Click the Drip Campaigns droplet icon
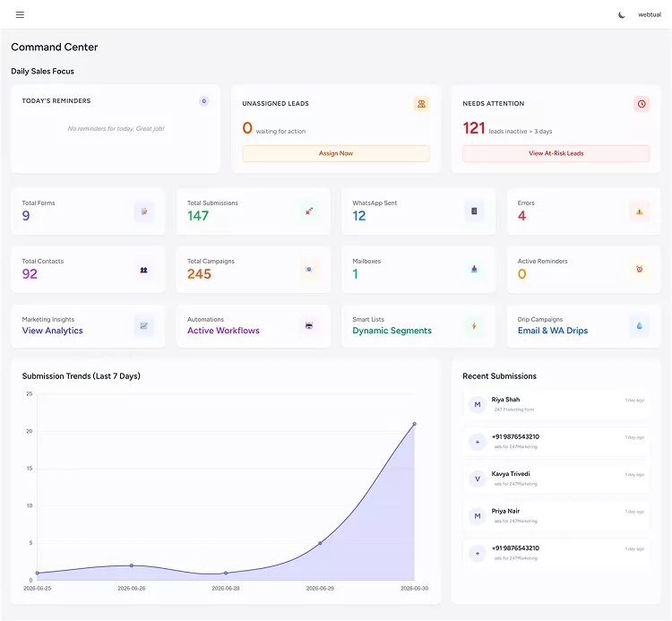Screen dimensions: 672x621 coord(639,326)
